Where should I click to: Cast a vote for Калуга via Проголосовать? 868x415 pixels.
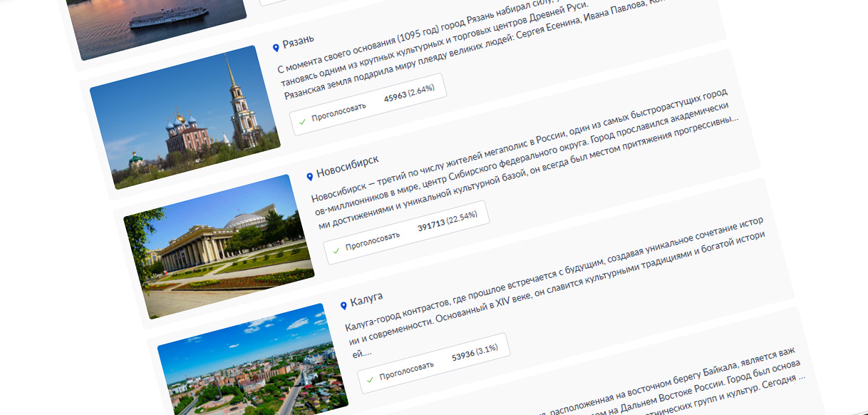pyautogui.click(x=406, y=370)
